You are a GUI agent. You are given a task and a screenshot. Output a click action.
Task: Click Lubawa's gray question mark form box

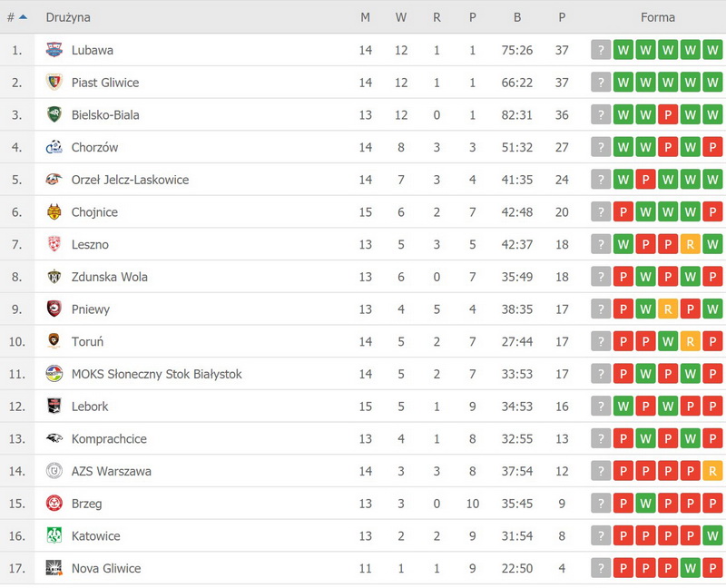(x=601, y=50)
